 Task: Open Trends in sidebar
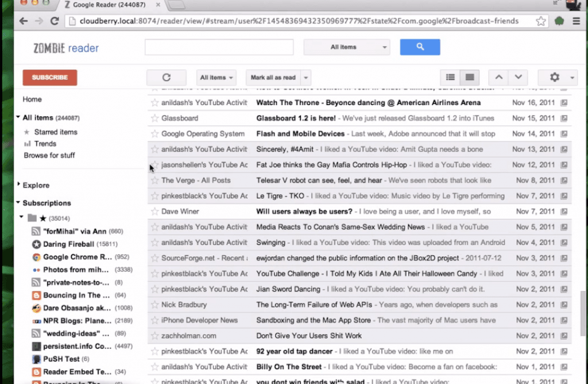click(45, 144)
